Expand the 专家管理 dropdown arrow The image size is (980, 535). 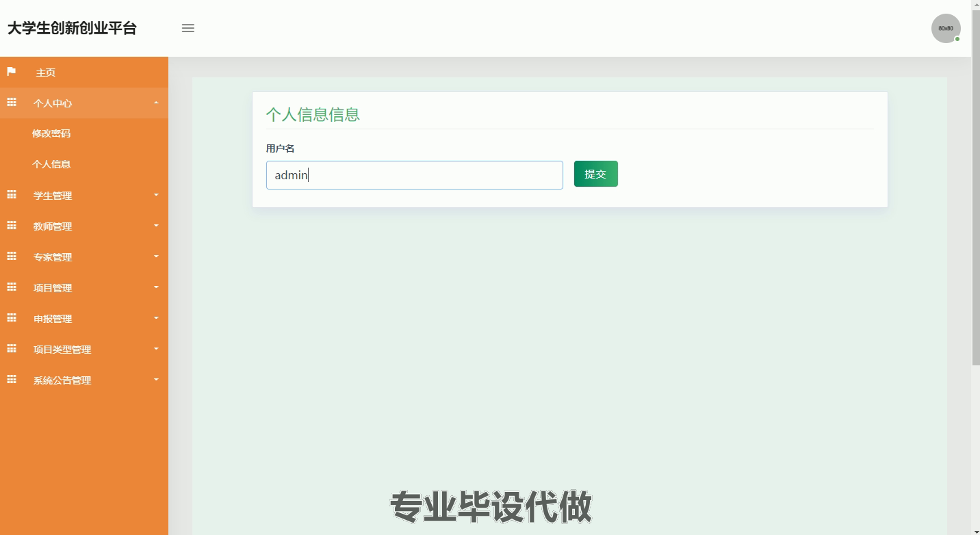[156, 257]
